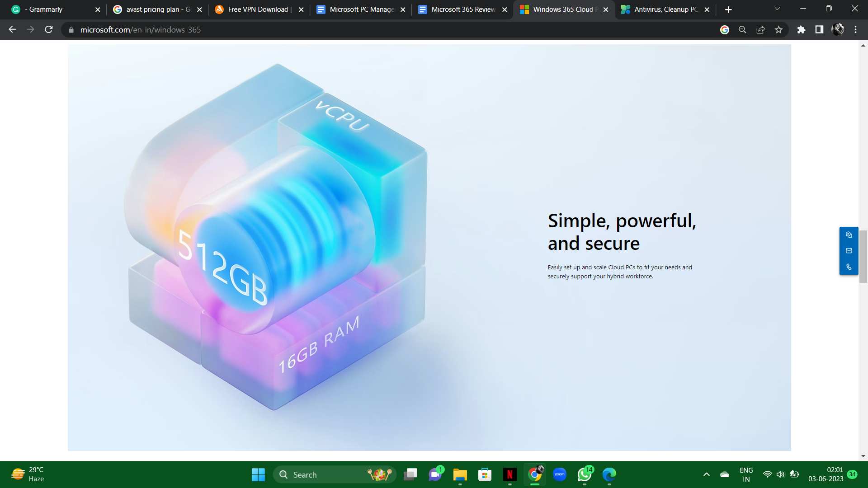Click the phone contact icon on right edge
Screen dimensions: 868x488
pyautogui.click(x=849, y=267)
